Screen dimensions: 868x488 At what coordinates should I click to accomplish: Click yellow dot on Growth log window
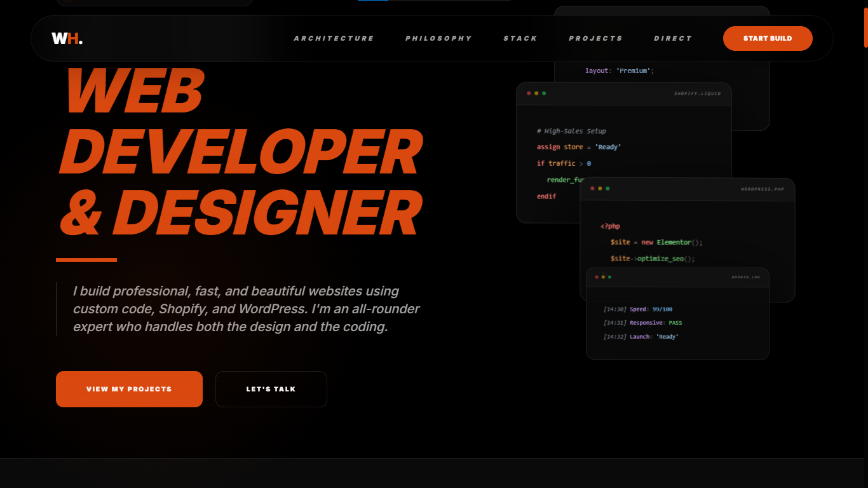(x=603, y=277)
